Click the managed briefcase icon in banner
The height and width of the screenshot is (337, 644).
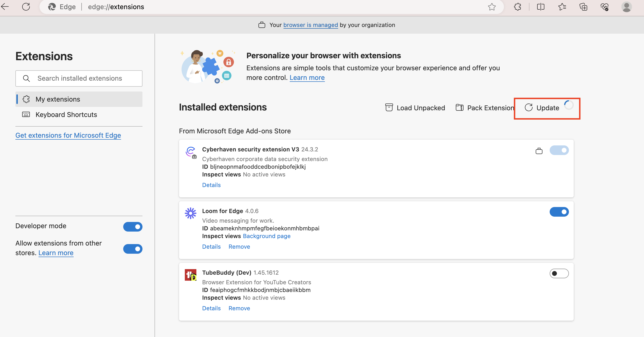[262, 25]
